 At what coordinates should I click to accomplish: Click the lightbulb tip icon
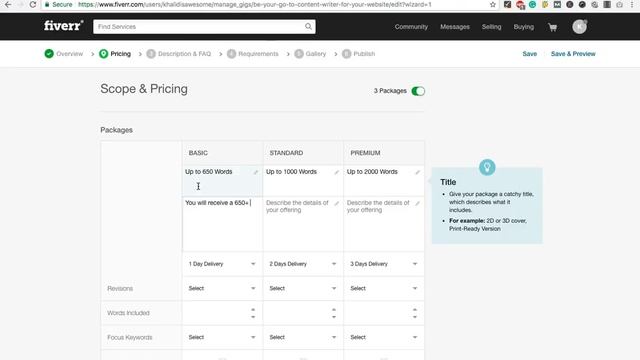tap(487, 167)
